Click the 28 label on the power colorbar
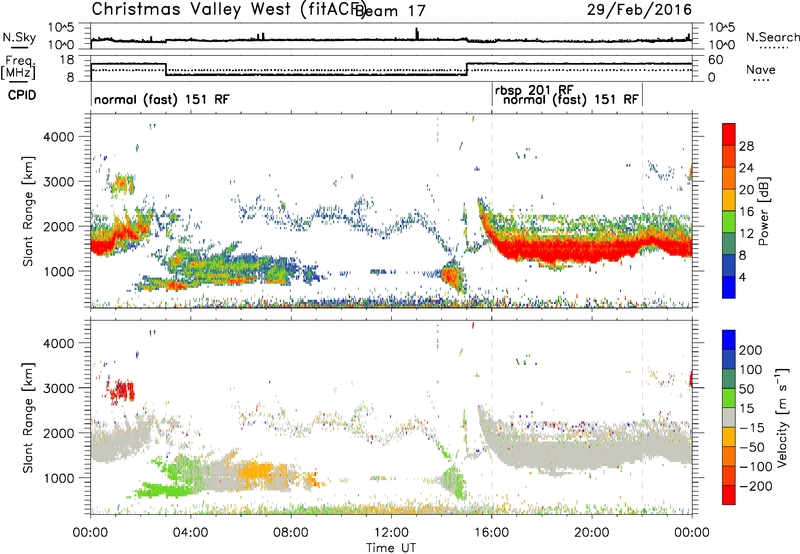The height and width of the screenshot is (554, 800). click(x=746, y=146)
